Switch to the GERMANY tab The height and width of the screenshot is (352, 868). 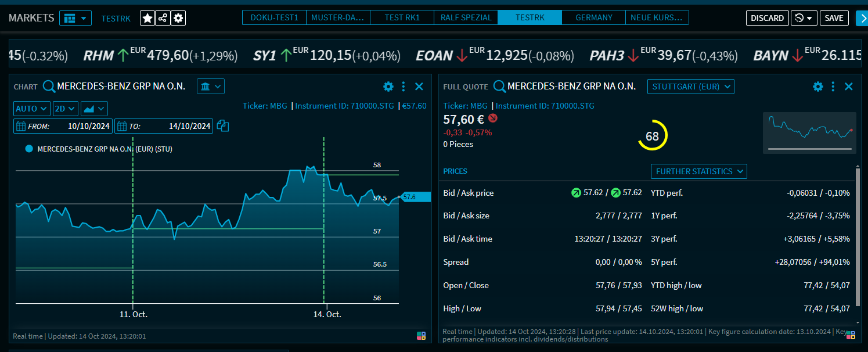[593, 17]
